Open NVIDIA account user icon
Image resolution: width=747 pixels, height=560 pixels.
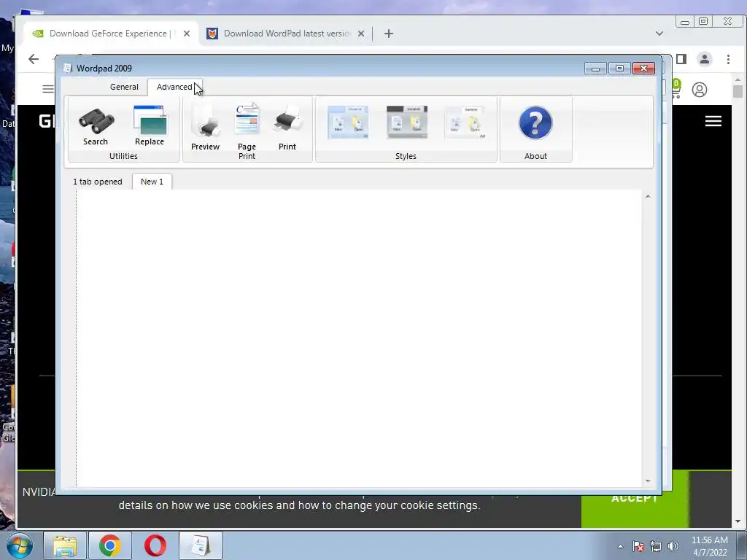click(x=700, y=90)
